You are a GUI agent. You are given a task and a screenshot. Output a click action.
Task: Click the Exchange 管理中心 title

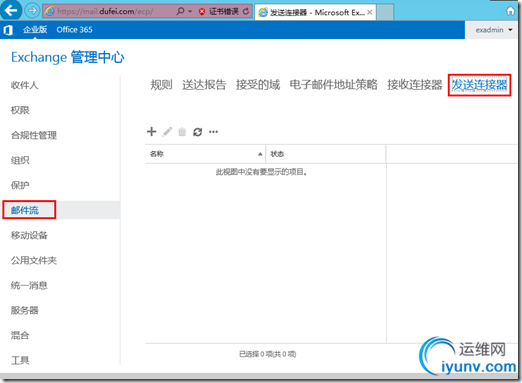pyautogui.click(x=68, y=57)
